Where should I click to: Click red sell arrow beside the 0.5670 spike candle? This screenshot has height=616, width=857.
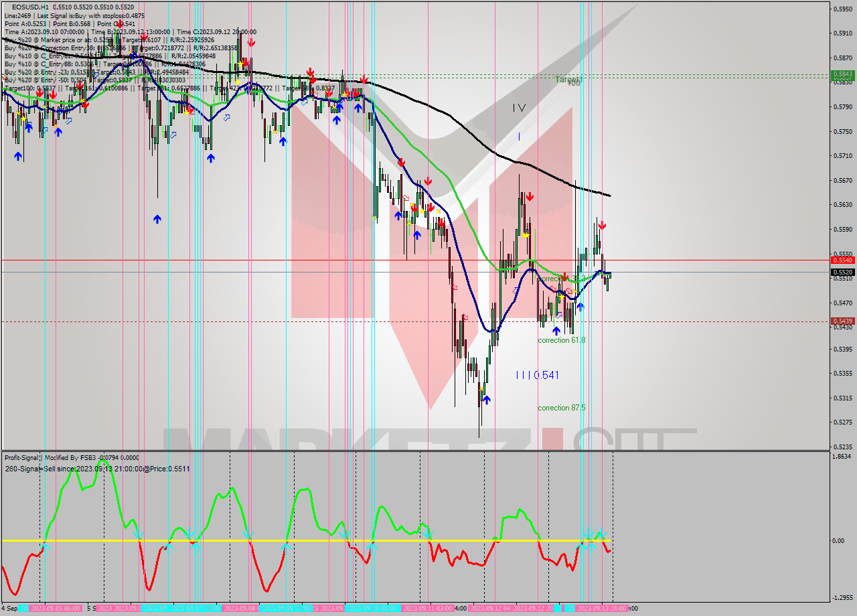pyautogui.click(x=529, y=196)
